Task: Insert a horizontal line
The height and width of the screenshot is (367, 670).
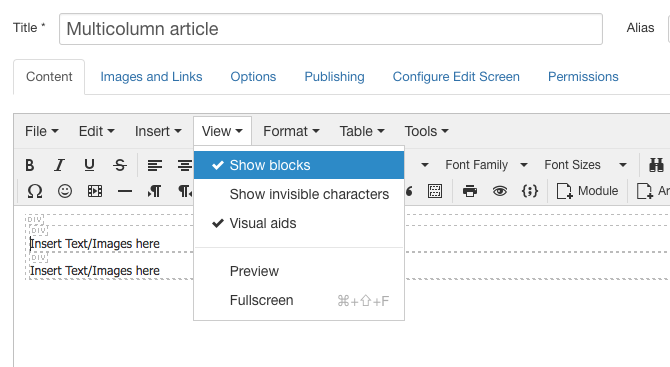Action: pyautogui.click(x=125, y=191)
